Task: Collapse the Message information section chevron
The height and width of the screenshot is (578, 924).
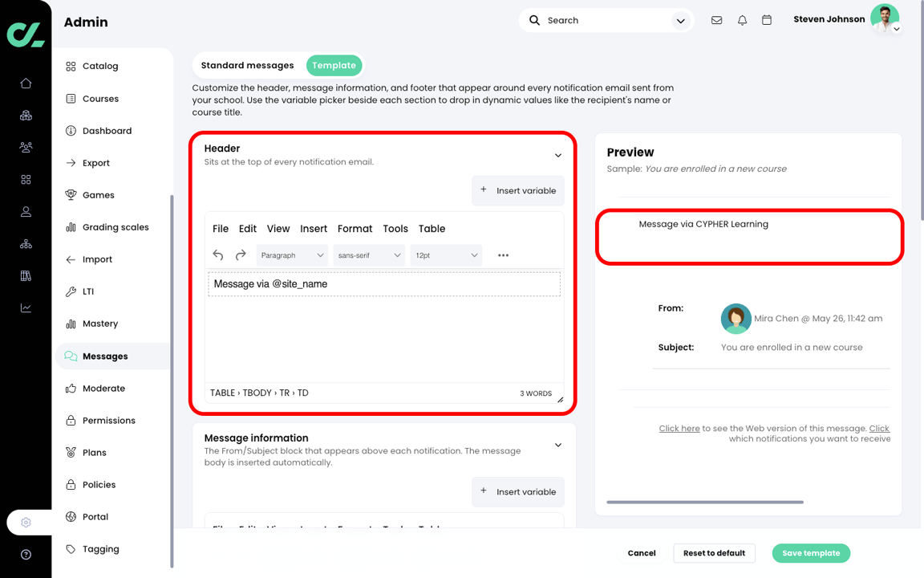Action: pos(558,445)
